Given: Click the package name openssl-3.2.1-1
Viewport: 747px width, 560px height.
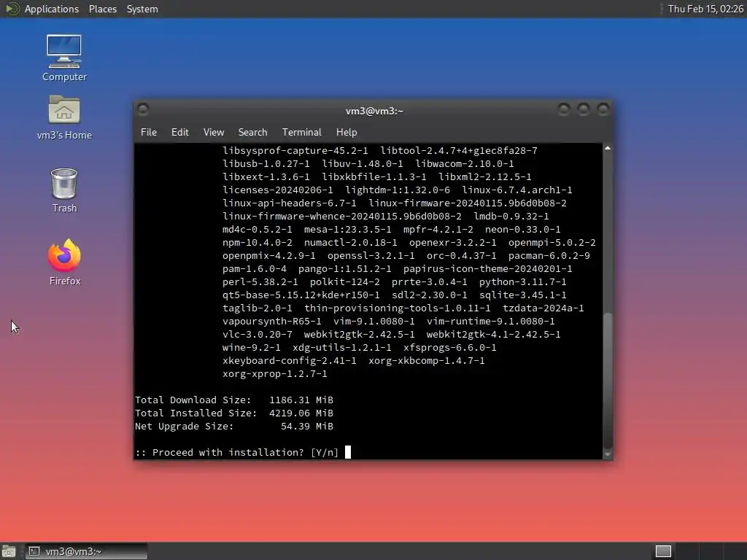Looking at the screenshot, I should 371,256.
